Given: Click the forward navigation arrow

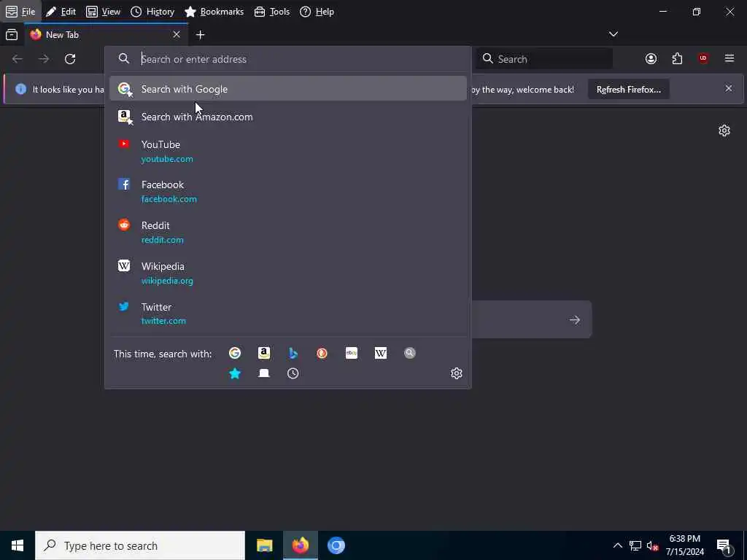Looking at the screenshot, I should (x=43, y=59).
